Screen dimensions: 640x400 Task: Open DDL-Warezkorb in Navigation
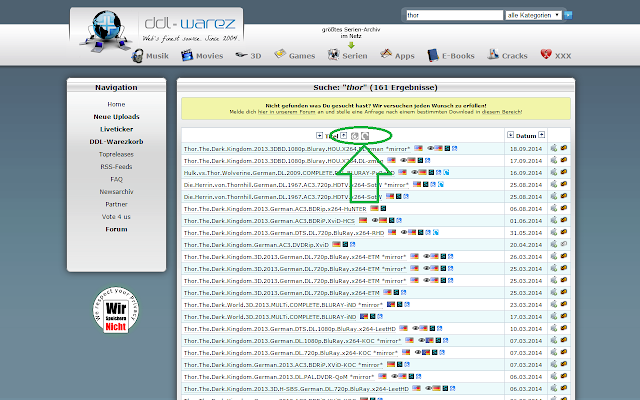[116, 142]
